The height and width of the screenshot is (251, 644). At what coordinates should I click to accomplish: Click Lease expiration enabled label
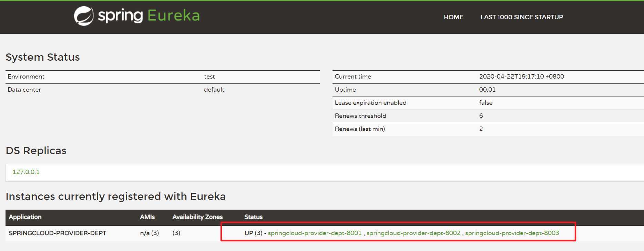(370, 103)
